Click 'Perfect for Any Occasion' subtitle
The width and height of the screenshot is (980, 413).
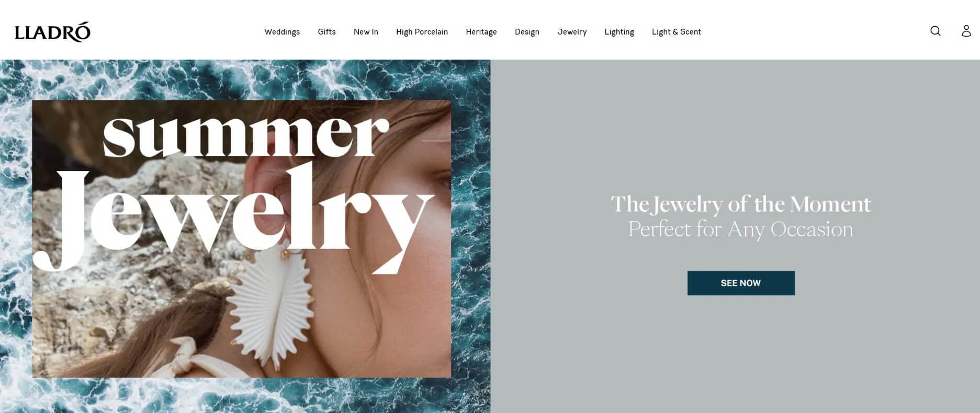coord(741,229)
